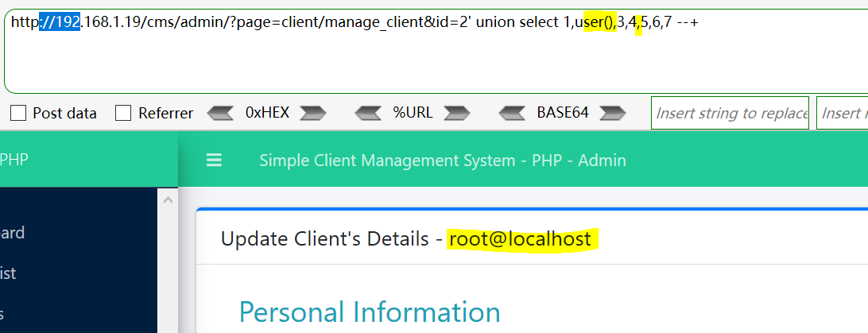Image resolution: width=868 pixels, height=333 pixels.
Task: Enable the Post data checkbox
Action: coord(19,114)
